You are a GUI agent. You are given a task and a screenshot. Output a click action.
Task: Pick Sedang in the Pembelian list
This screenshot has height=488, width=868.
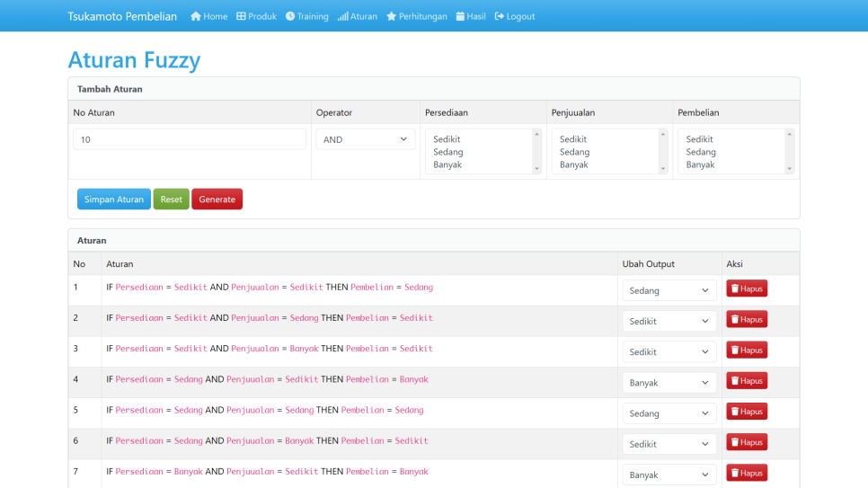point(701,152)
